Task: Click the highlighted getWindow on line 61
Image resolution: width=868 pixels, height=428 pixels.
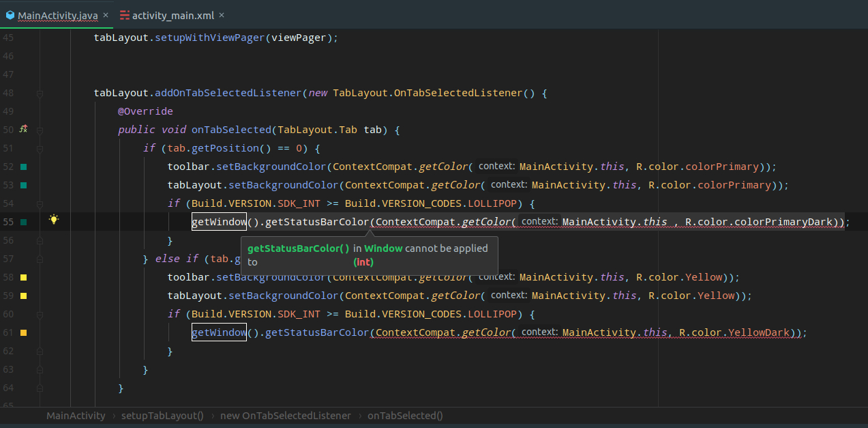Action: [219, 332]
